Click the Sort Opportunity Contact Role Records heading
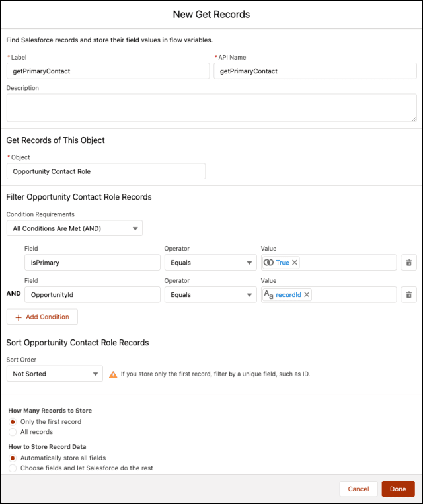The height and width of the screenshot is (504, 423). click(x=77, y=343)
